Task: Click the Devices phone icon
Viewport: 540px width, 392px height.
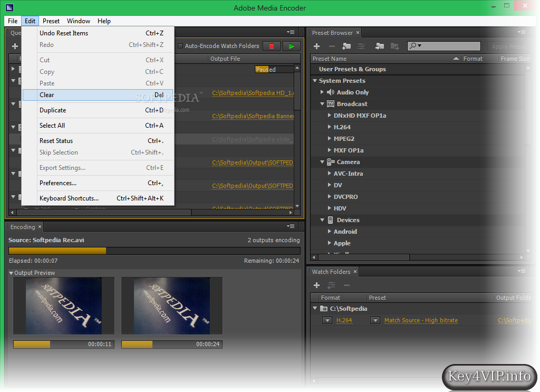Action: click(330, 220)
